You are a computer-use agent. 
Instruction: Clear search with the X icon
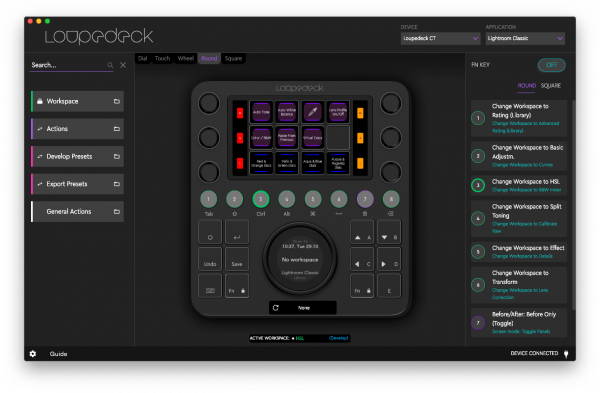[123, 65]
